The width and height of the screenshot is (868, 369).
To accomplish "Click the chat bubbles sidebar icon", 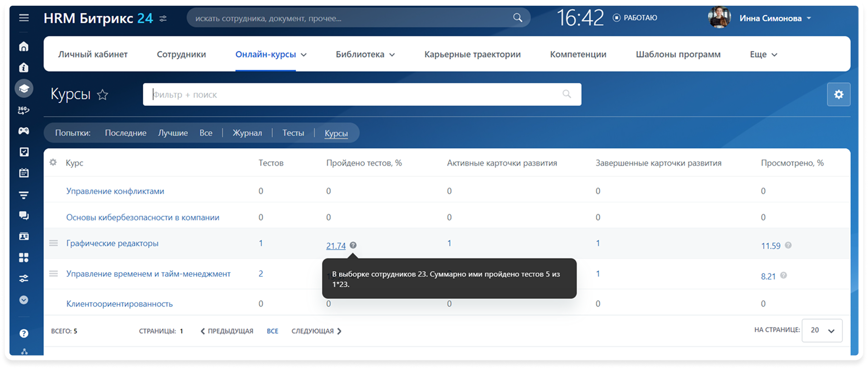I will click(x=24, y=216).
